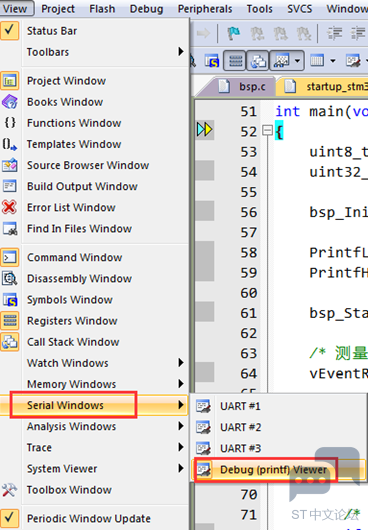The height and width of the screenshot is (530, 368).
Task: Click the Functions Window braces icon
Action: pos(9,123)
